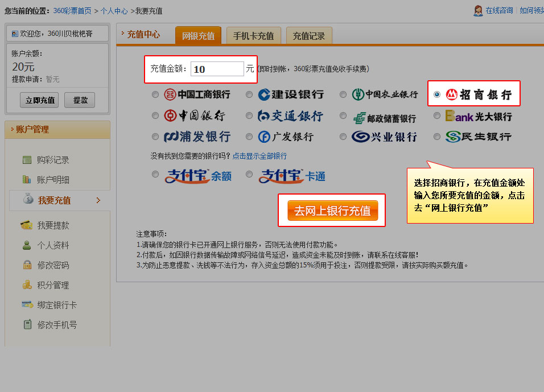The width and height of the screenshot is (544, 392).
Task: Select the 支付宝余额 radio button
Action: 155,174
